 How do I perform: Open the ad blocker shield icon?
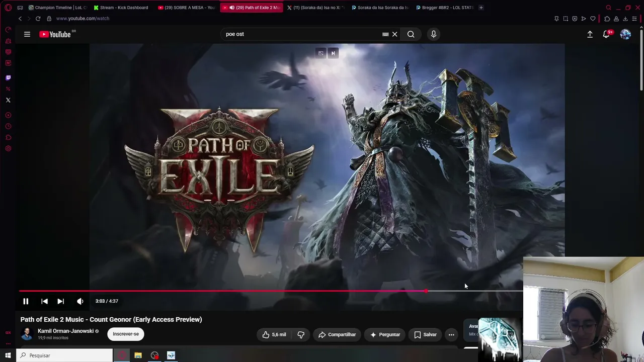tap(575, 19)
